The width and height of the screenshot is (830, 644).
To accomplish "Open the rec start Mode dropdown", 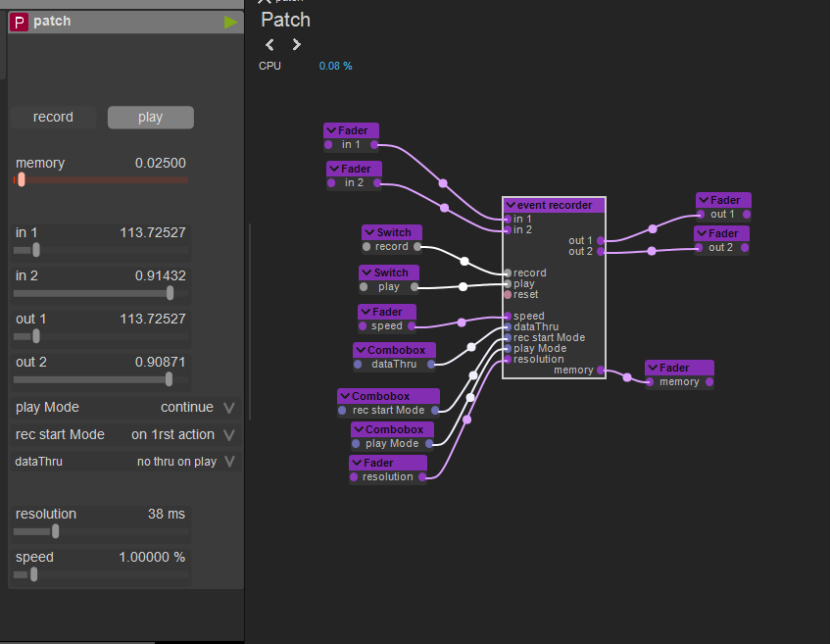I will pyautogui.click(x=228, y=434).
